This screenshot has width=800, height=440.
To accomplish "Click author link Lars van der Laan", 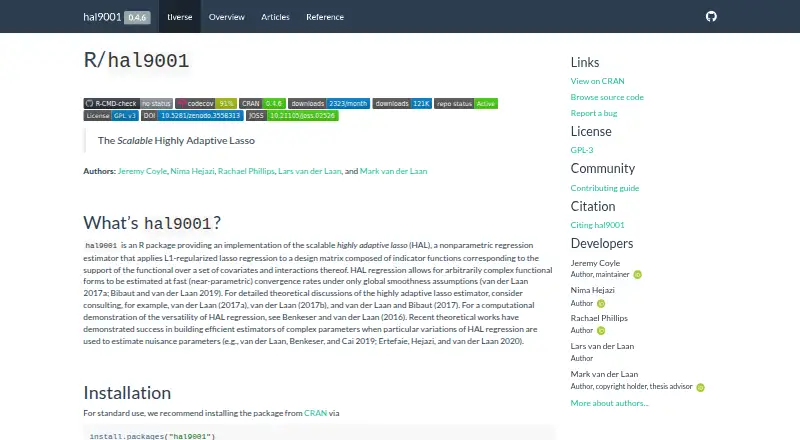I will [310, 172].
